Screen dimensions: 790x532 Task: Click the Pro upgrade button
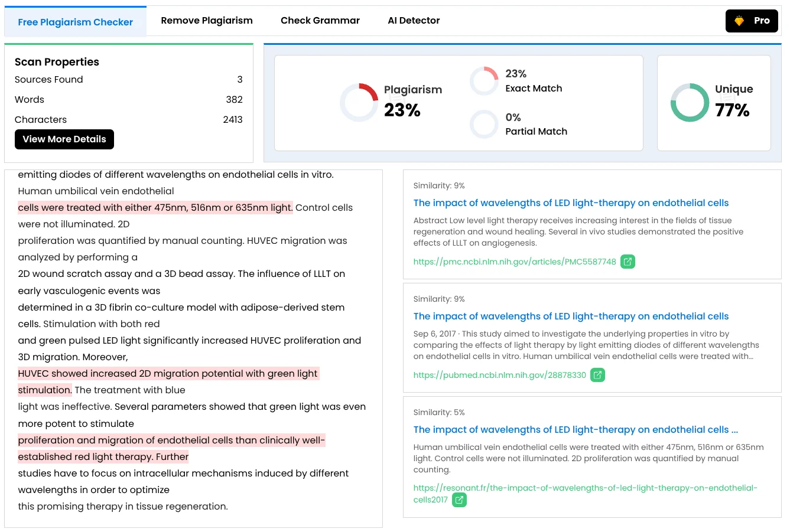point(752,21)
